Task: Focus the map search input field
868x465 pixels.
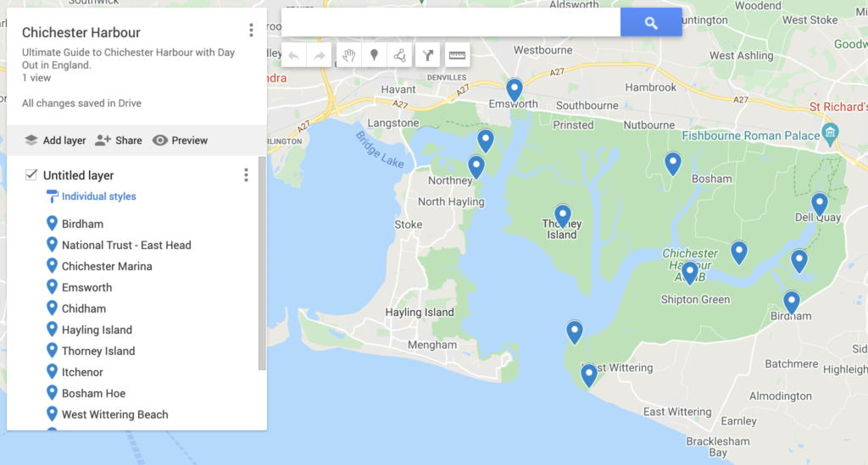Action: pos(451,23)
